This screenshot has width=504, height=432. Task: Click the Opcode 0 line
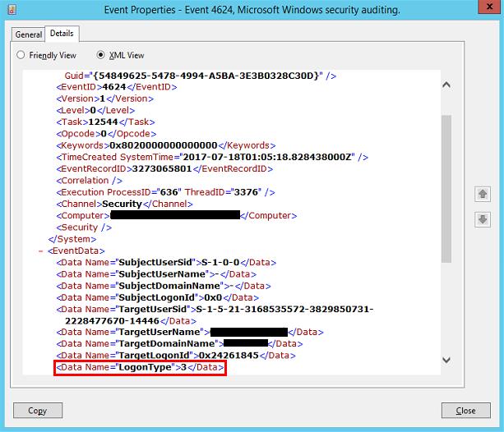106,134
